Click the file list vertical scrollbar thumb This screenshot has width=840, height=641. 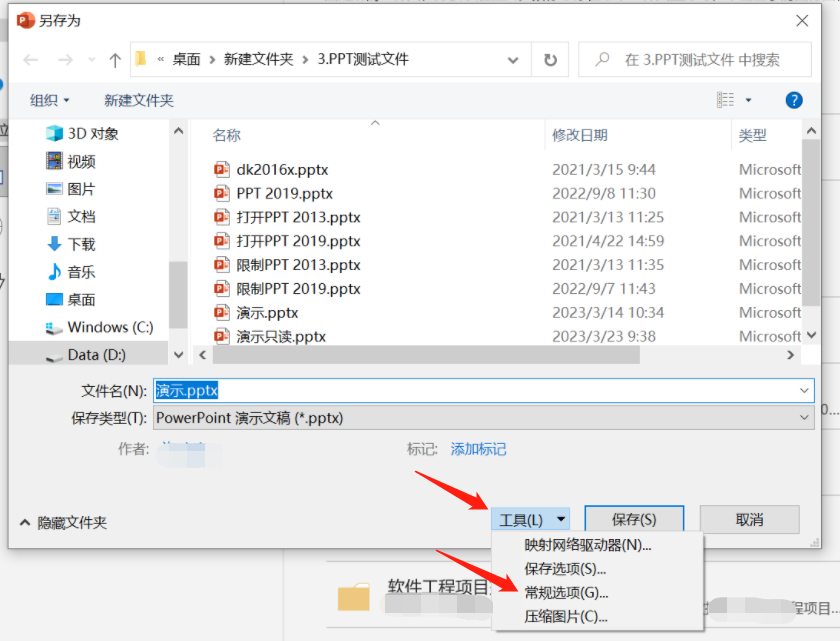(x=811, y=222)
